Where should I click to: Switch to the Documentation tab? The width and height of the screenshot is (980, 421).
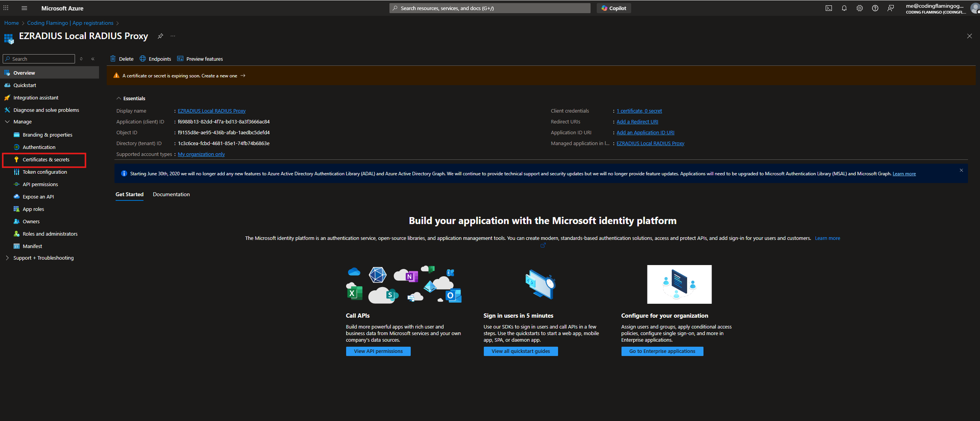171,194
